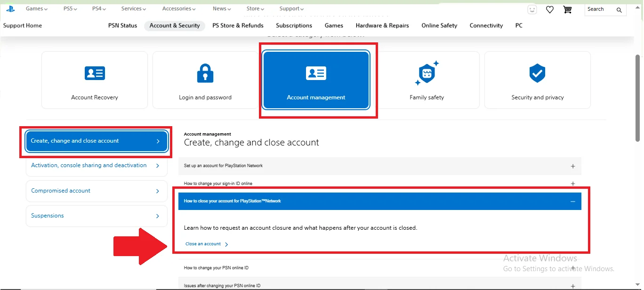
Task: Click the Security and privacy label text
Action: click(x=538, y=97)
